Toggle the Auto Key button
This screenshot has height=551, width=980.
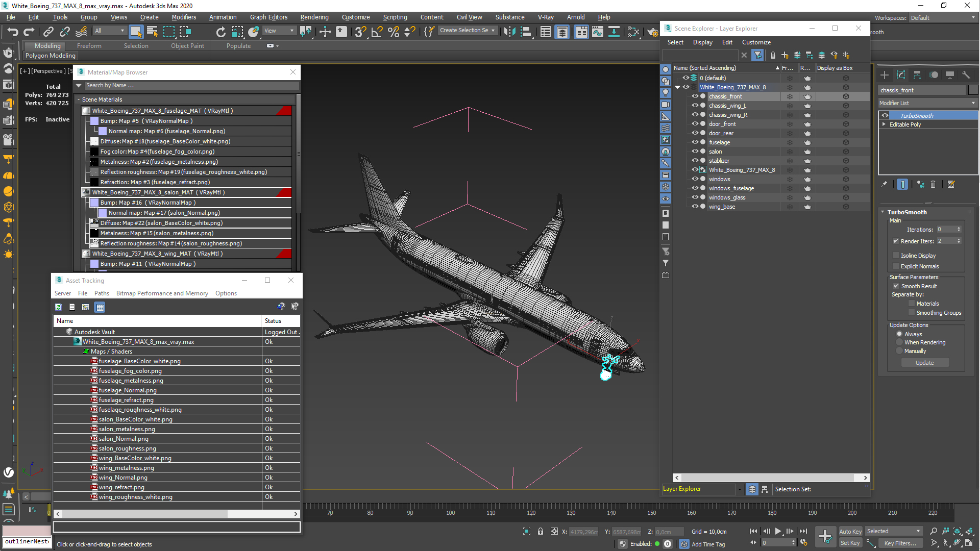point(850,532)
